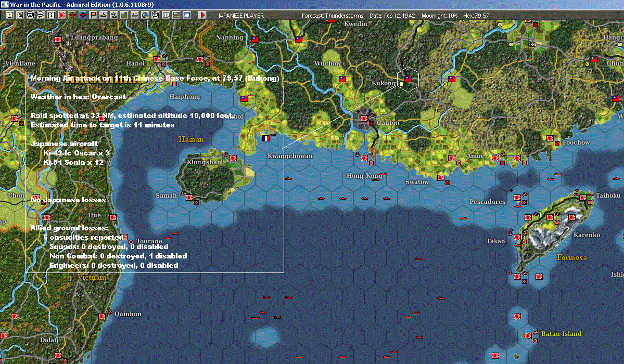Click the Karenko map label

587,235
